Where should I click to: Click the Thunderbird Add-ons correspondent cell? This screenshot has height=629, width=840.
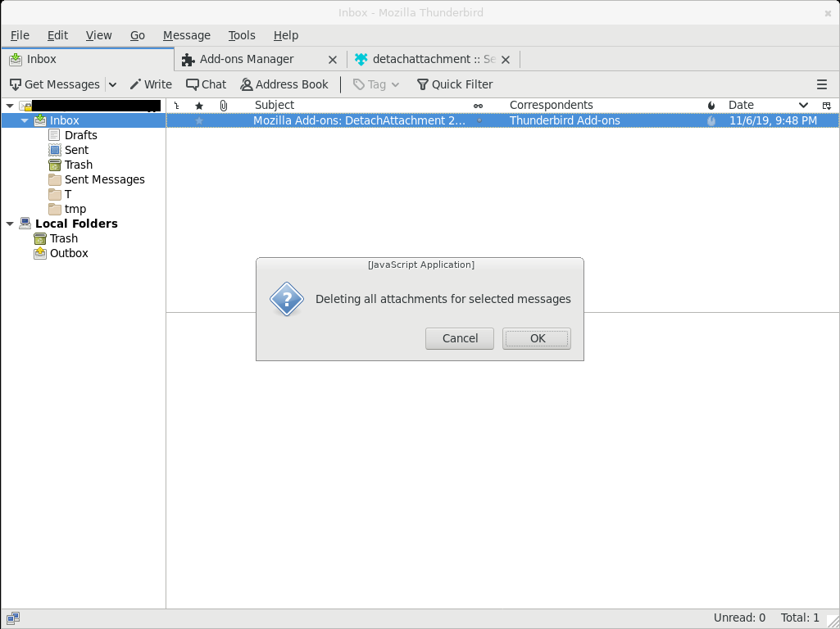point(565,120)
